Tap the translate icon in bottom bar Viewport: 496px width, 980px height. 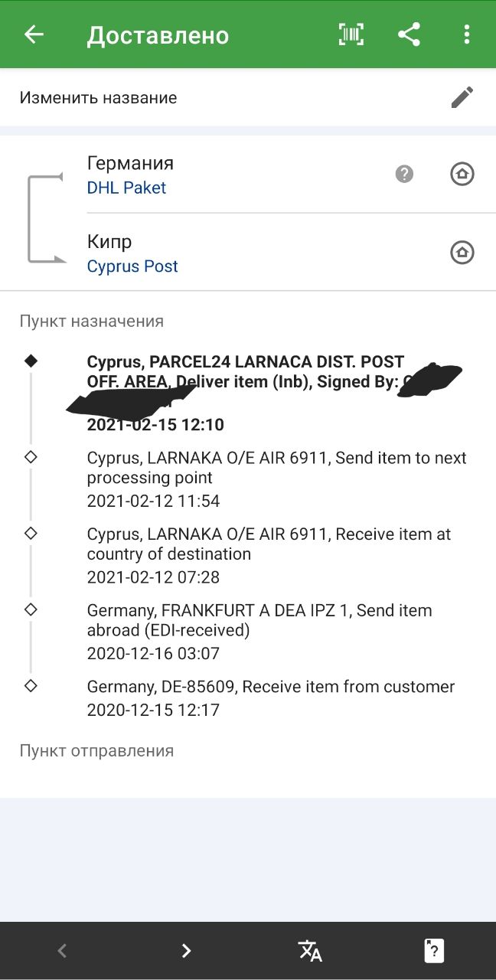[x=310, y=951]
